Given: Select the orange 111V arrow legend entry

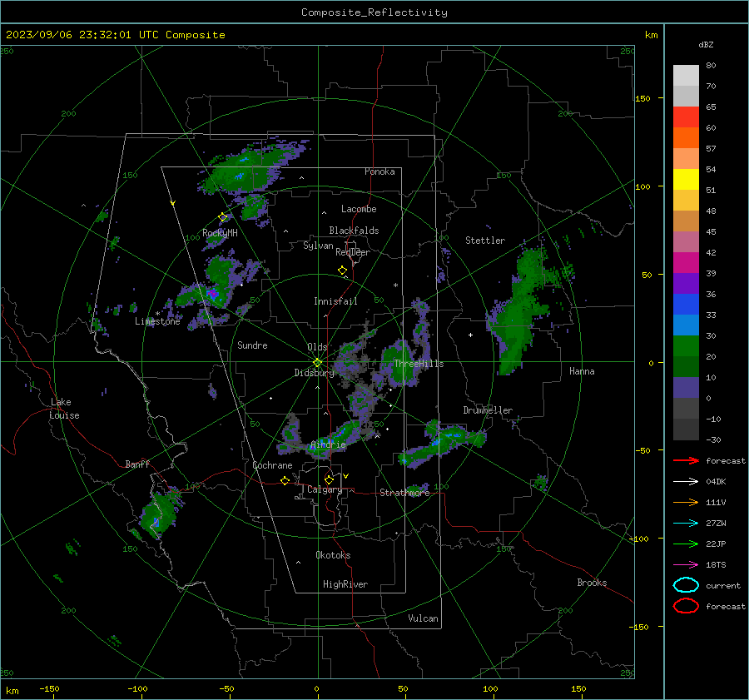Looking at the screenshot, I should pos(686,502).
